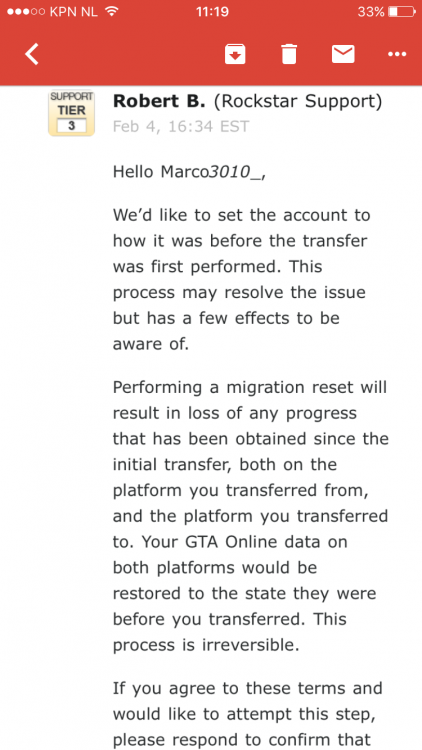The image size is (422, 750).
Task: Tap sender name Robert B.
Action: coord(159,101)
